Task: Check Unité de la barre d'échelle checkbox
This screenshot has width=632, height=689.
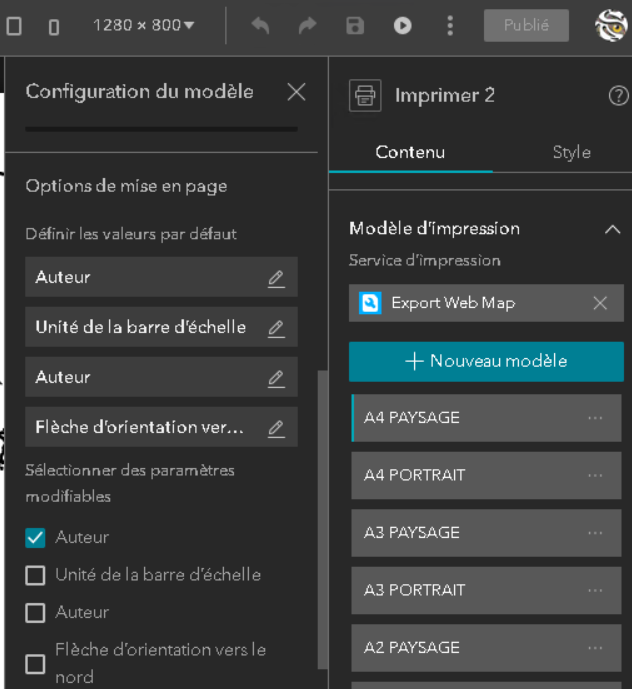Action: (35, 575)
